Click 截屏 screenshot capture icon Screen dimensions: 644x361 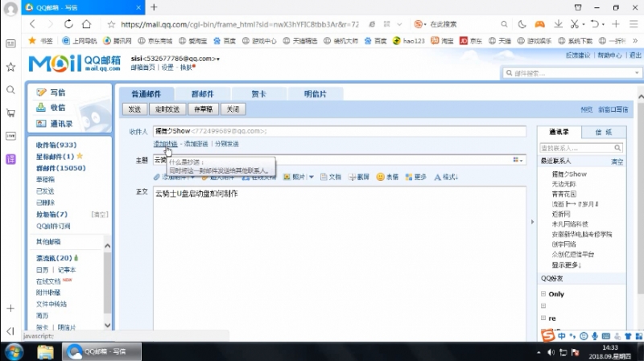pyautogui.click(x=352, y=177)
